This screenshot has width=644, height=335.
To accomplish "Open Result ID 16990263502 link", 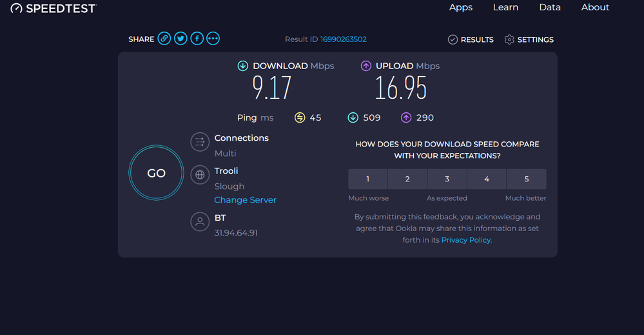I will 343,39.
